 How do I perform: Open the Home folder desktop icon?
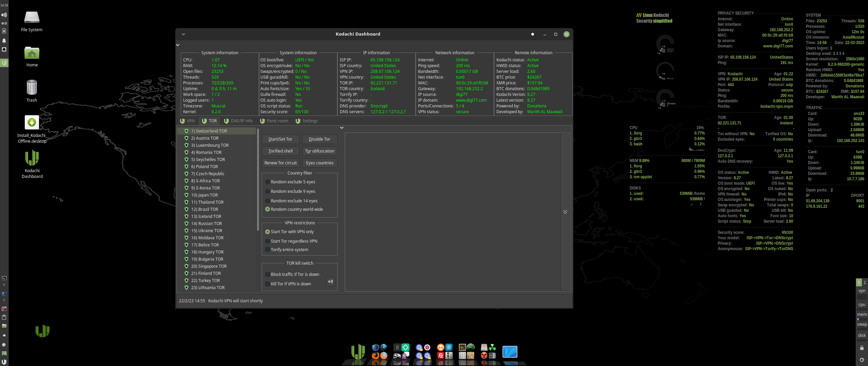click(32, 57)
